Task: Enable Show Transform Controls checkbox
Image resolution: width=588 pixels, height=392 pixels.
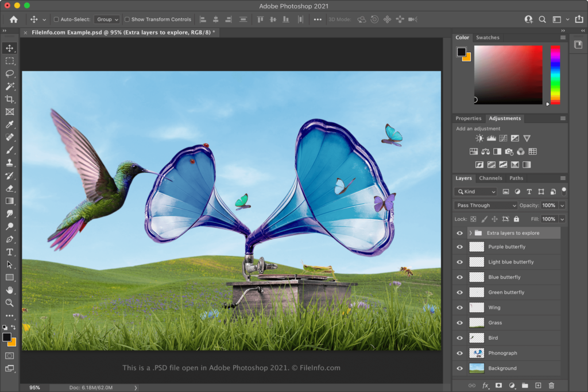Action: 127,20
